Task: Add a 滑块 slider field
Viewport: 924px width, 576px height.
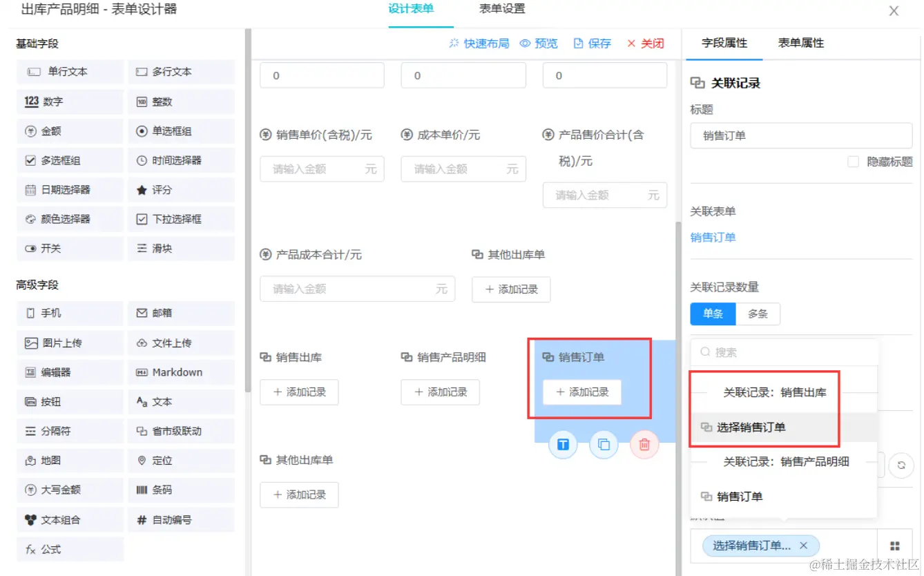Action: point(182,249)
